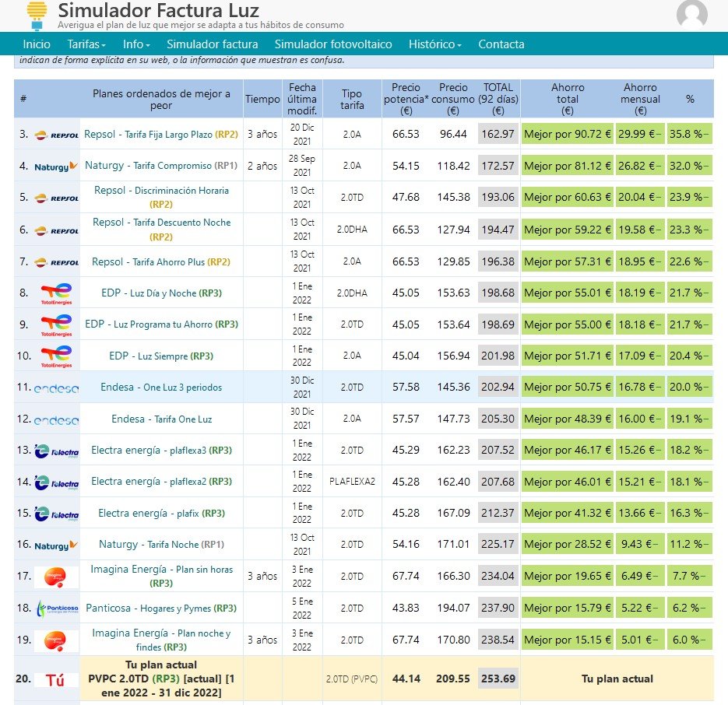Open the user profile avatar icon
Screen dimensions: 728x705
(691, 14)
